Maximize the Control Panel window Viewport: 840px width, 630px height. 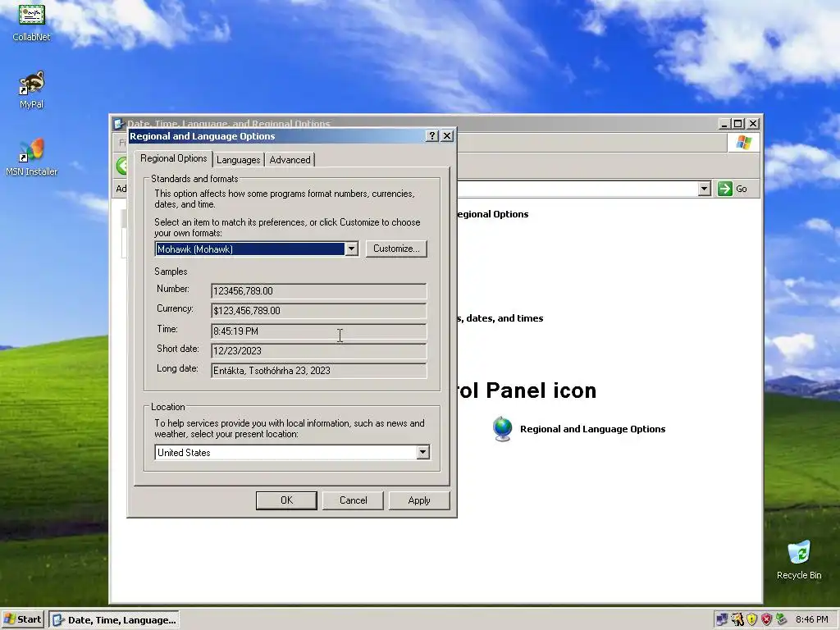[x=738, y=124]
